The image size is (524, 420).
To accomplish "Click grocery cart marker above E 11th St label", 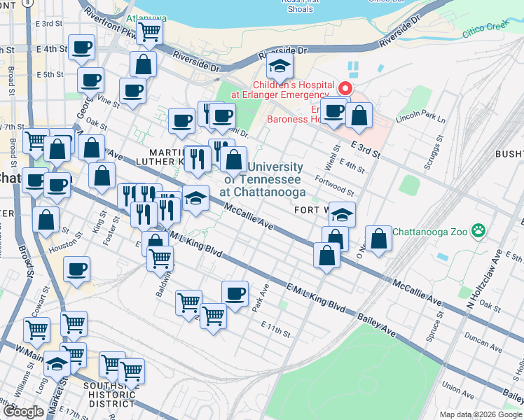I will [x=213, y=317].
